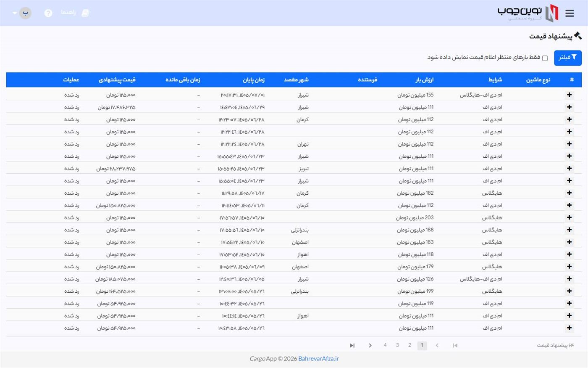The image size is (588, 368).
Task: Click the فیلتر filter button
Action: [x=568, y=58]
